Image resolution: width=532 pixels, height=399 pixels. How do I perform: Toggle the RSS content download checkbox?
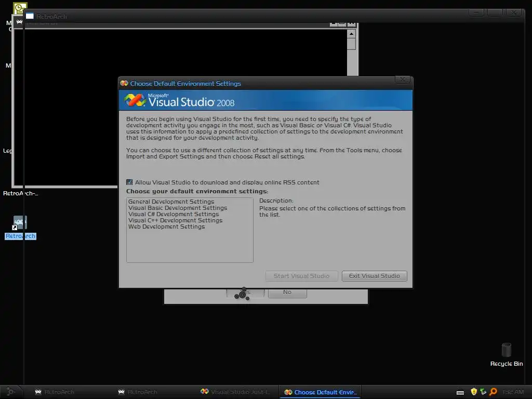(x=129, y=182)
